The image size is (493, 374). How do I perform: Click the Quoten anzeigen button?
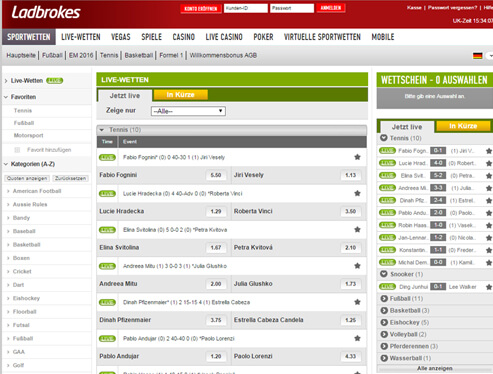click(27, 178)
